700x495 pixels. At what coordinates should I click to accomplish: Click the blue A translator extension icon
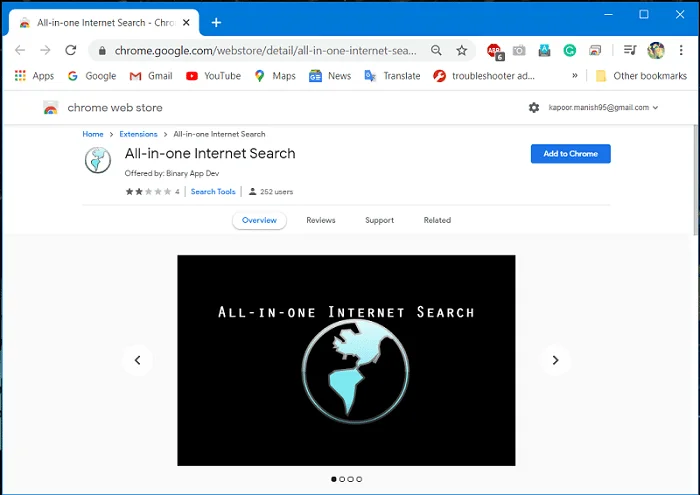pos(544,50)
